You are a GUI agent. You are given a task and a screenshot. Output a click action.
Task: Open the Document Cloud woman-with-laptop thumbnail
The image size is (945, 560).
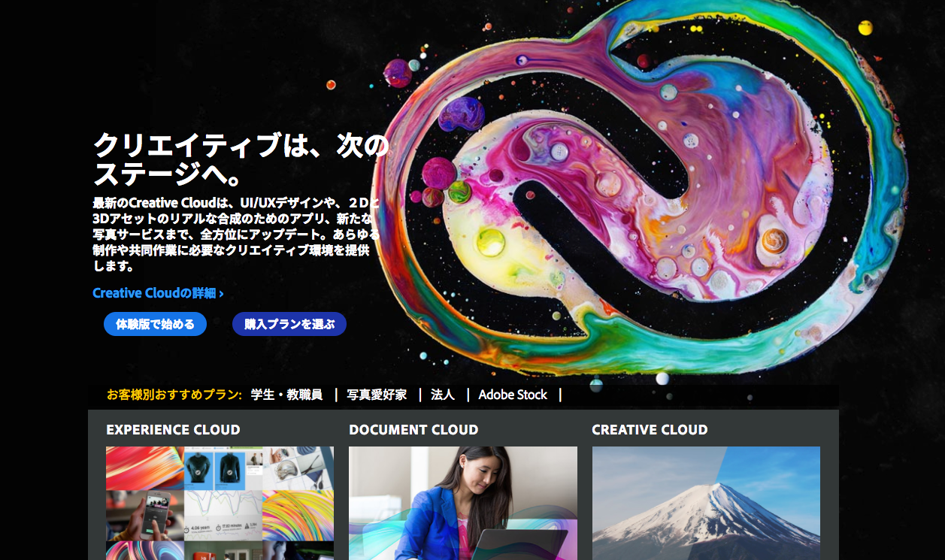(463, 504)
